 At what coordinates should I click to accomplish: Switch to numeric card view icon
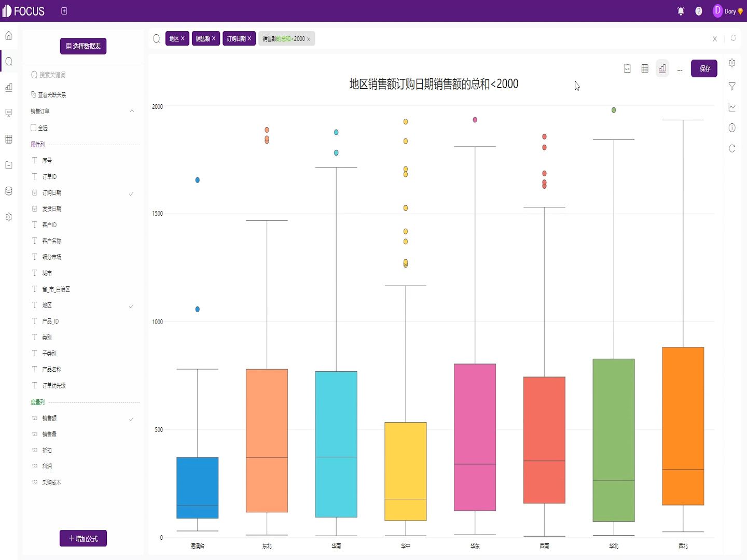tap(627, 68)
